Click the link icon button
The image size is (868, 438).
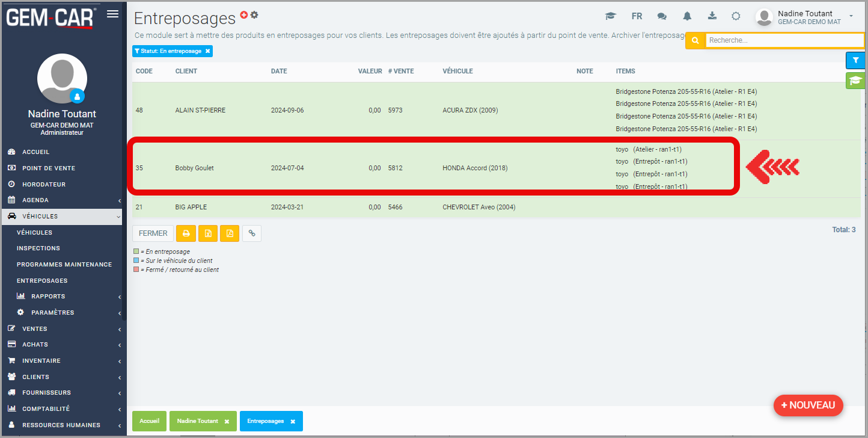click(252, 233)
